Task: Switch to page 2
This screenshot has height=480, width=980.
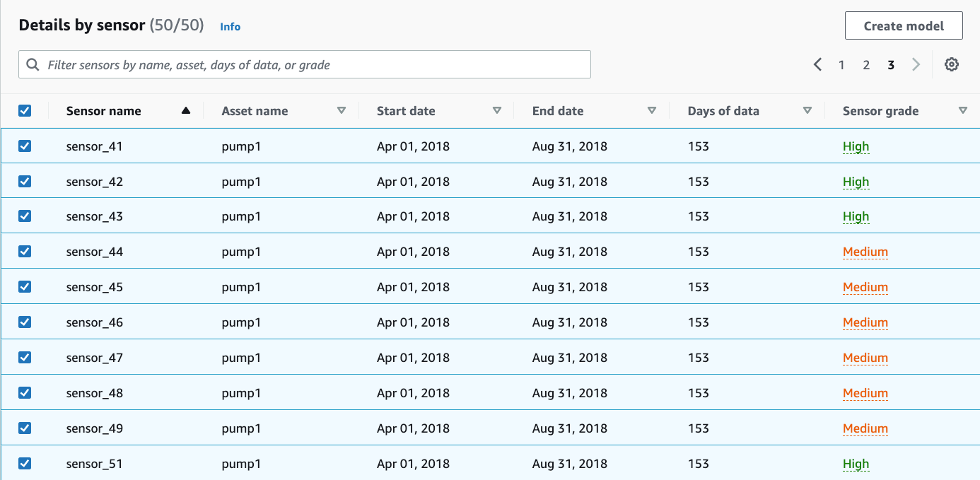Action: (x=866, y=64)
